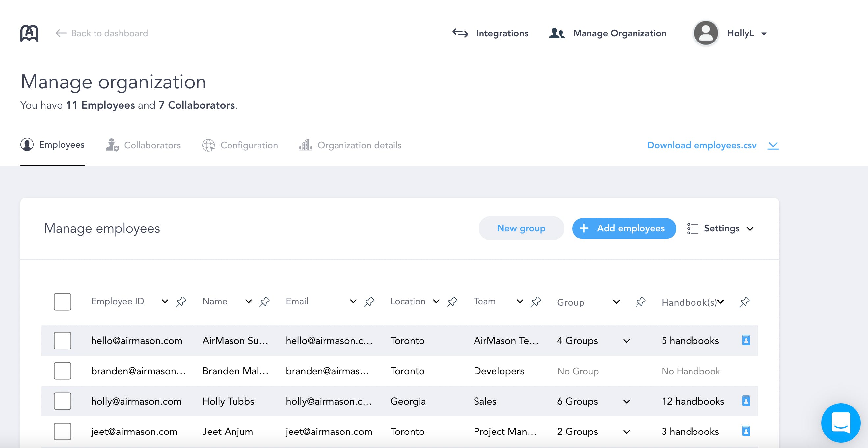Click the Integrations arrows icon
Screen dimensions: 868x448
460,33
